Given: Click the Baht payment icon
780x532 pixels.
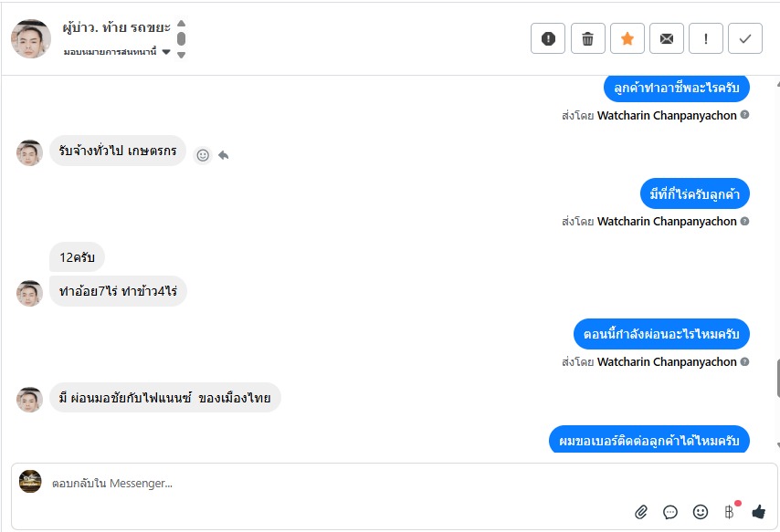Looking at the screenshot, I should coord(730,512).
